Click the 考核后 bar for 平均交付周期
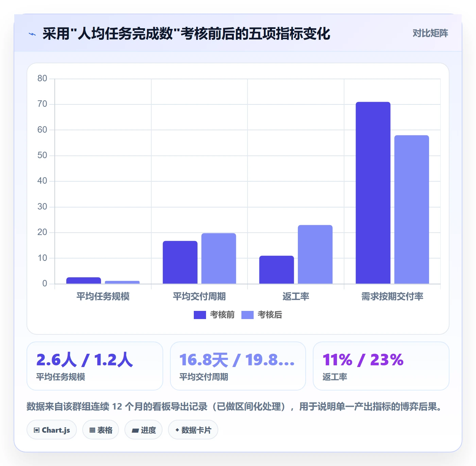The image size is (476, 466). click(x=219, y=258)
